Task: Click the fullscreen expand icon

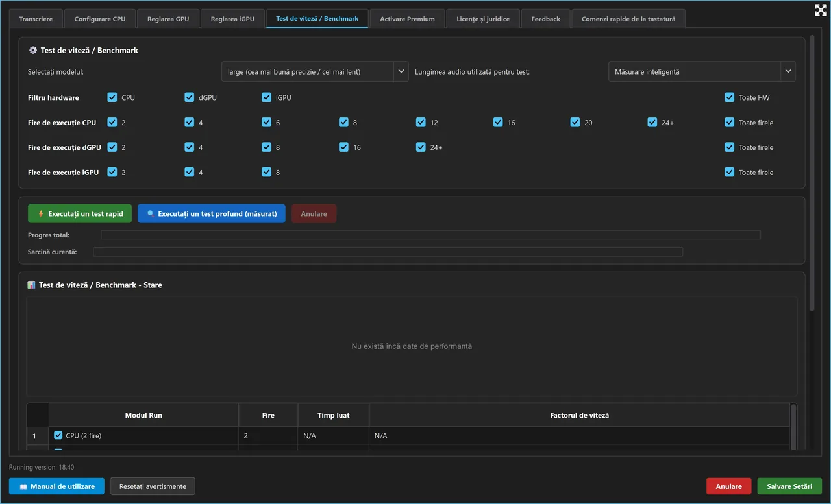Action: click(821, 10)
